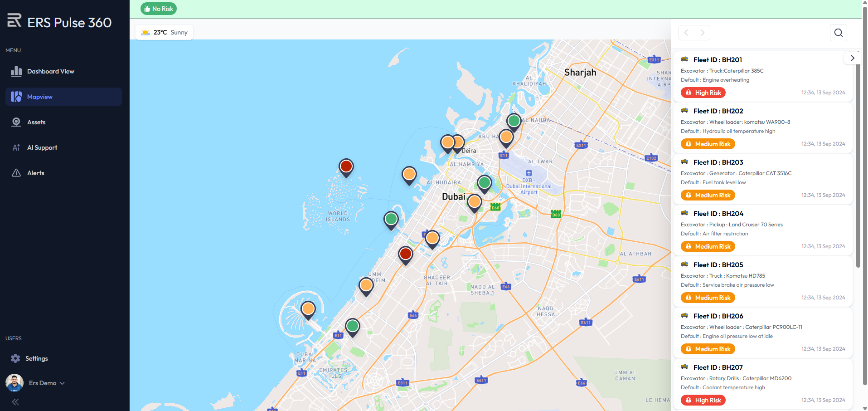Select the orange pin on Palm Jumeirah
Image resolution: width=868 pixels, height=411 pixels.
(308, 309)
